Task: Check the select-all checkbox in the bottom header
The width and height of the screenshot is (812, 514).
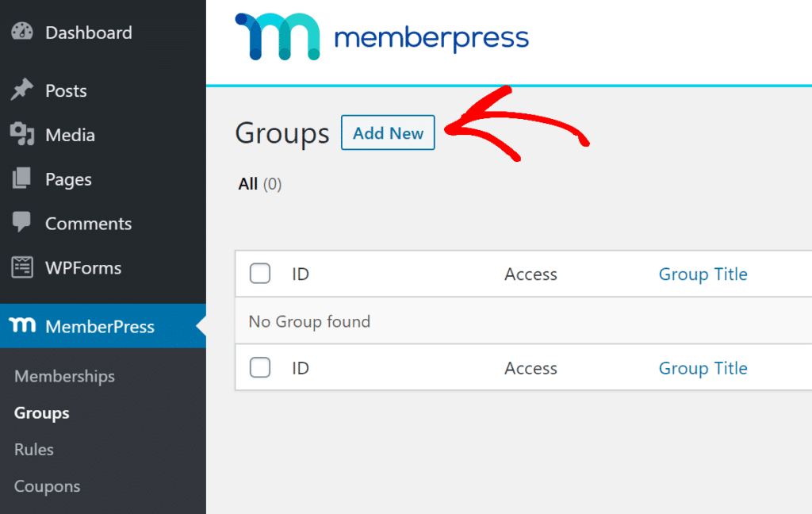Action: coord(259,367)
